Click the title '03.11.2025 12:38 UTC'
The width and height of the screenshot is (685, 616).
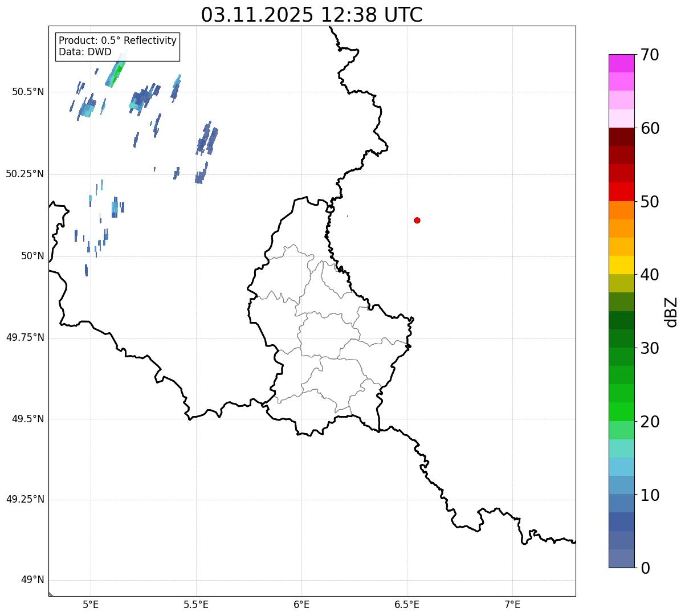click(312, 15)
